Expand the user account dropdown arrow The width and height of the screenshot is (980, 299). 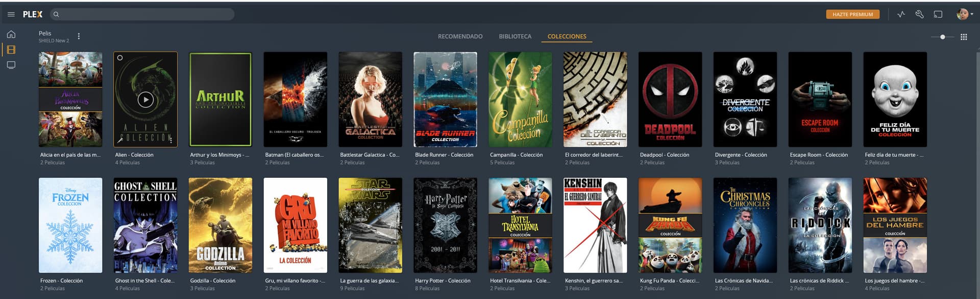[x=972, y=14]
